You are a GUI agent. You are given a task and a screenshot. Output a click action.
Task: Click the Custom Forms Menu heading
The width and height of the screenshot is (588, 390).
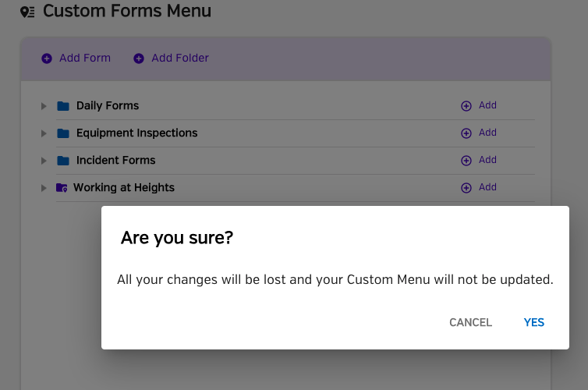(x=127, y=11)
